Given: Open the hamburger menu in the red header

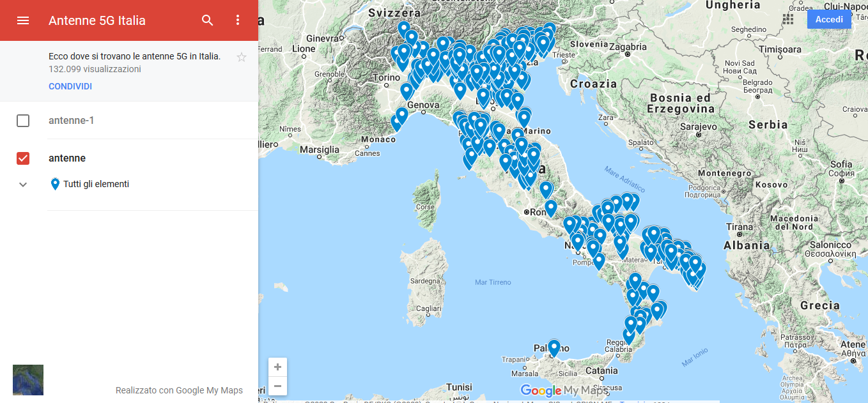Looking at the screenshot, I should [x=23, y=20].
